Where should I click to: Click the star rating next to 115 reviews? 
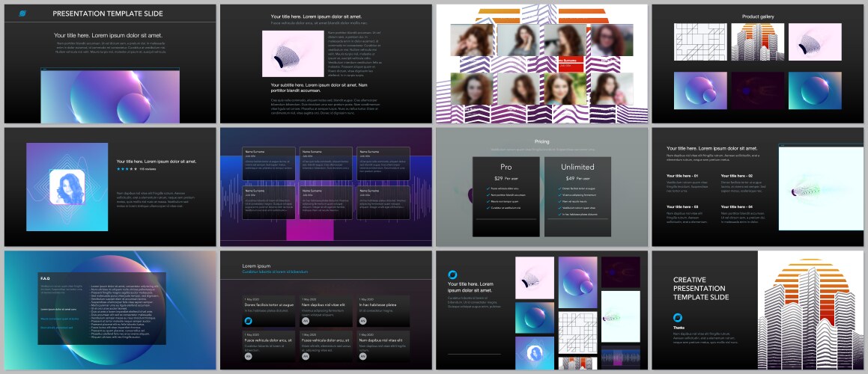(x=126, y=169)
